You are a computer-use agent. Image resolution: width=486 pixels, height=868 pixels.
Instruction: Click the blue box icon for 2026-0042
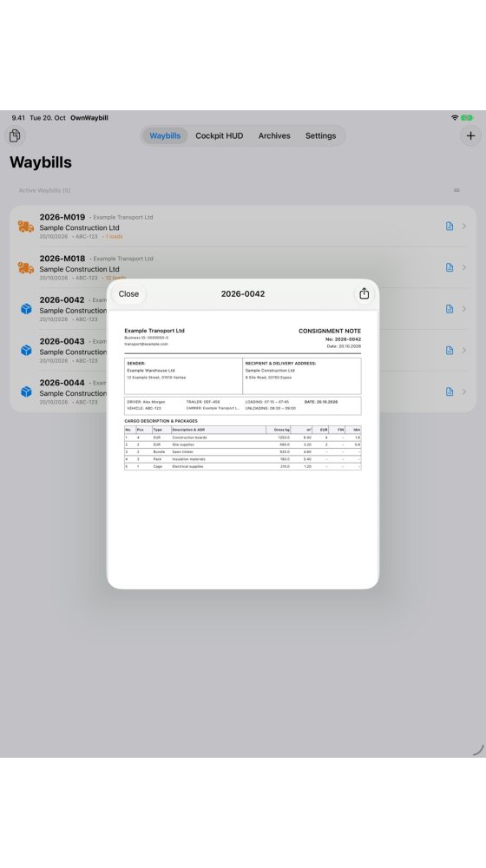(26, 309)
